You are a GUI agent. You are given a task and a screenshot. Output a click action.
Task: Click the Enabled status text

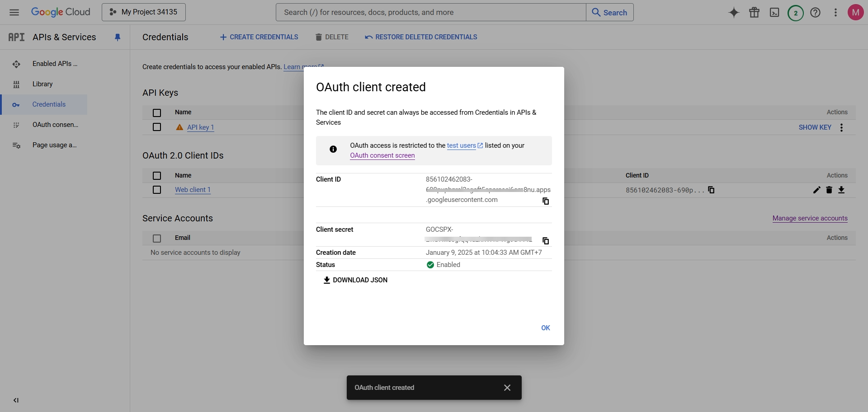click(448, 265)
